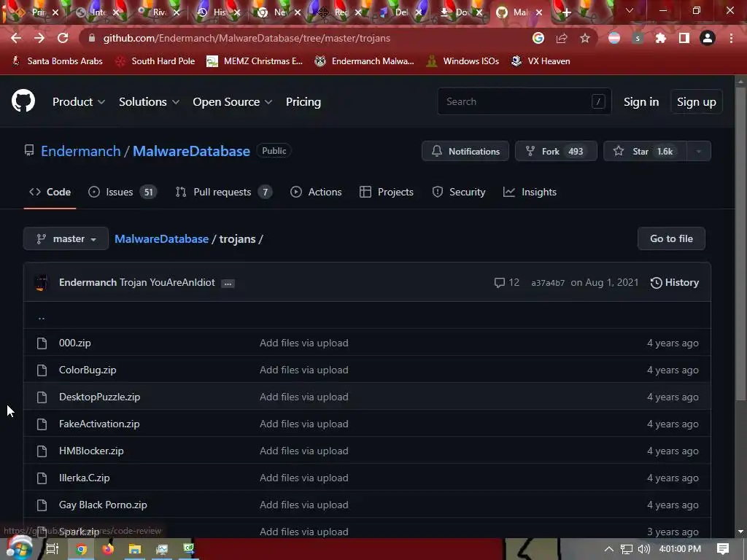
Task: Open Chrome from the taskbar
Action: pos(81,549)
